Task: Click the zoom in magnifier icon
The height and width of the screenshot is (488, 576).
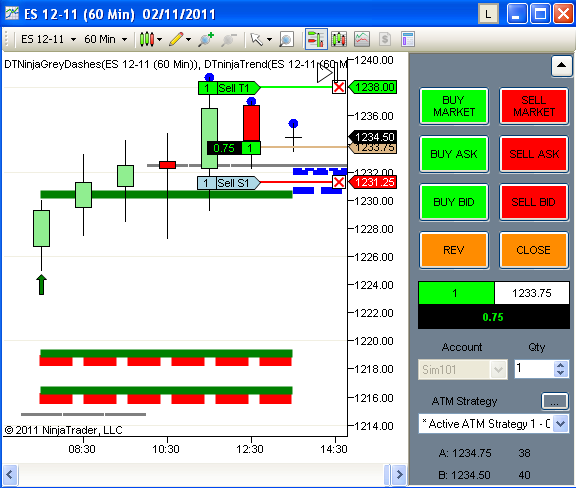Action: (x=206, y=39)
